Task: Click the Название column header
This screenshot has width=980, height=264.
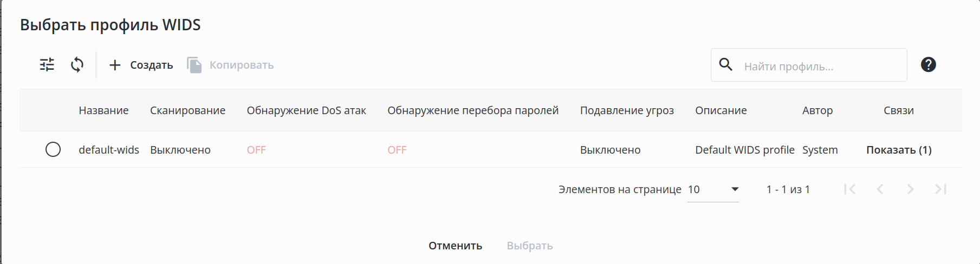Action: point(103,110)
